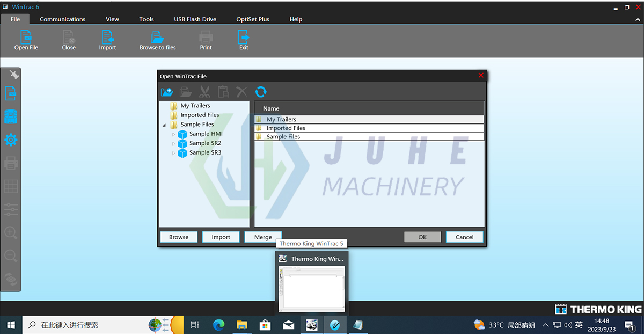Open settings gear in the left sidebar
Image resolution: width=644 pixels, height=336 pixels.
coord(11,140)
